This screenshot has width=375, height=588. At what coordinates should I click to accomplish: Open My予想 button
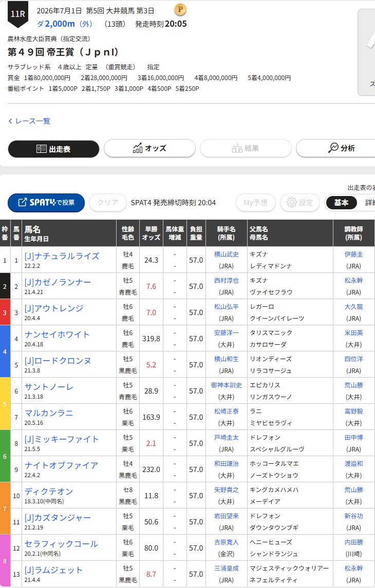point(256,203)
